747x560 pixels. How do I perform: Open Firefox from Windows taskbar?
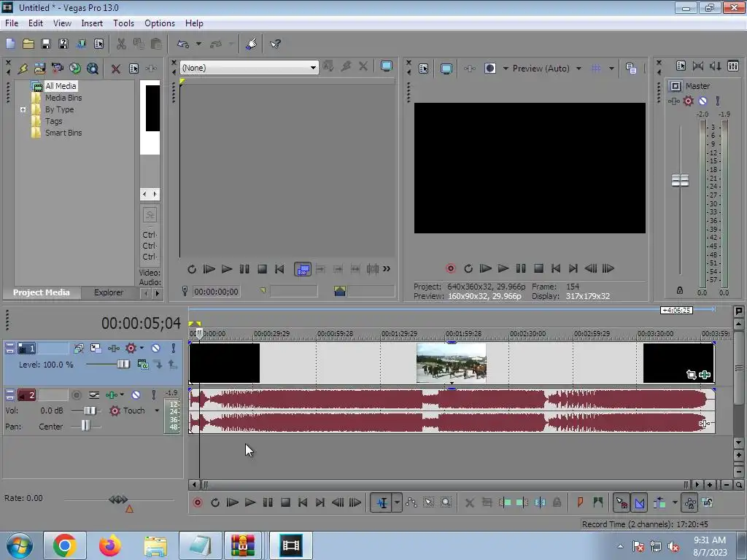click(109, 545)
